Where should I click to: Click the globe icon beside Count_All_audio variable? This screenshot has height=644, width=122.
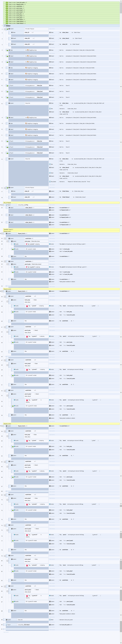[x=7, y=2]
